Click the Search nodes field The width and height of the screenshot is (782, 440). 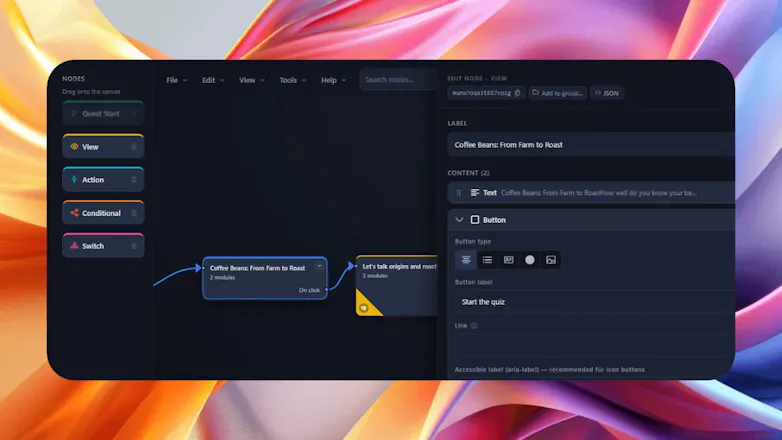pyautogui.click(x=398, y=80)
